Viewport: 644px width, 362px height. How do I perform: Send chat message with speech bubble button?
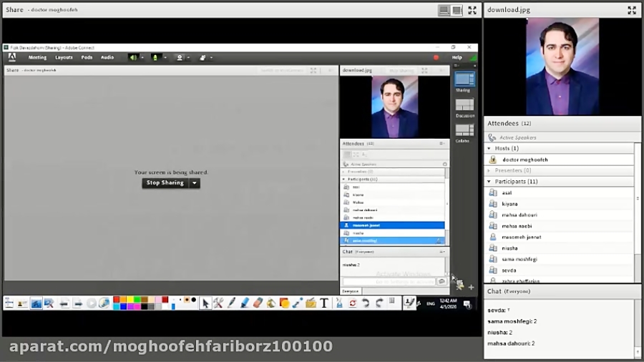441,282
